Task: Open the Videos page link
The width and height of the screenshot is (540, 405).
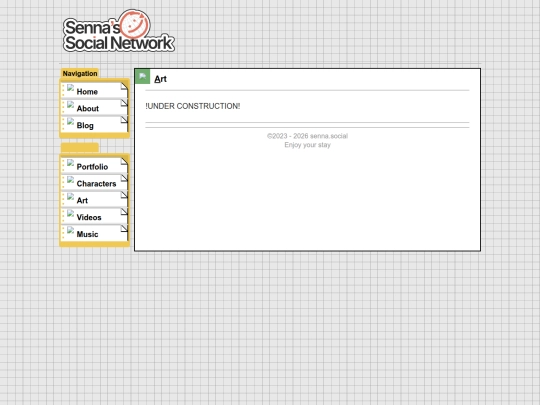Action: [x=94, y=217]
